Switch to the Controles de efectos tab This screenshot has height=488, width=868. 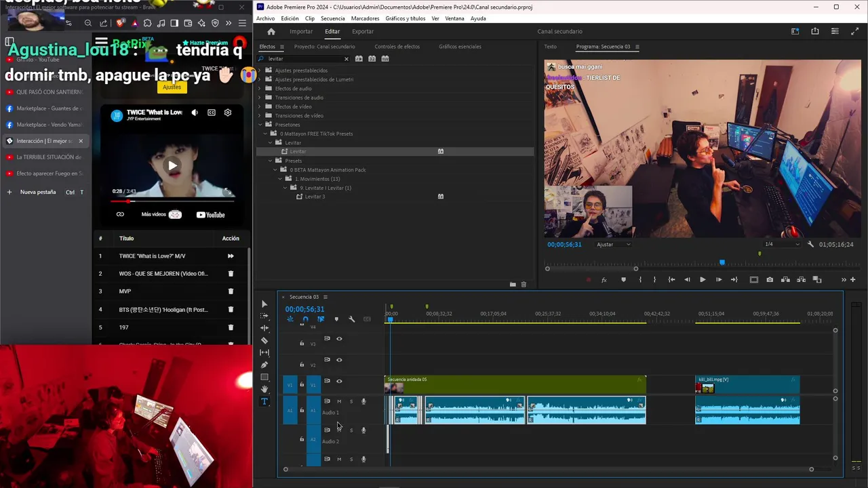tap(397, 47)
